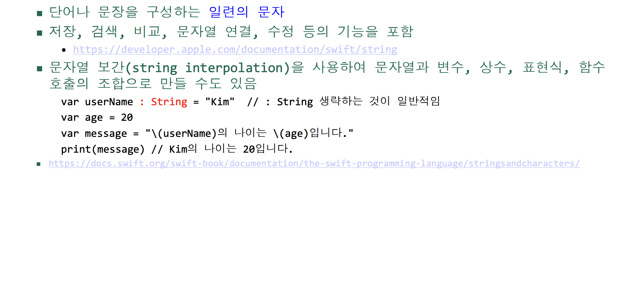Click the comment 'Kim의 나이는 20입니다.'
The width and height of the screenshot is (644, 291).
click(231, 149)
